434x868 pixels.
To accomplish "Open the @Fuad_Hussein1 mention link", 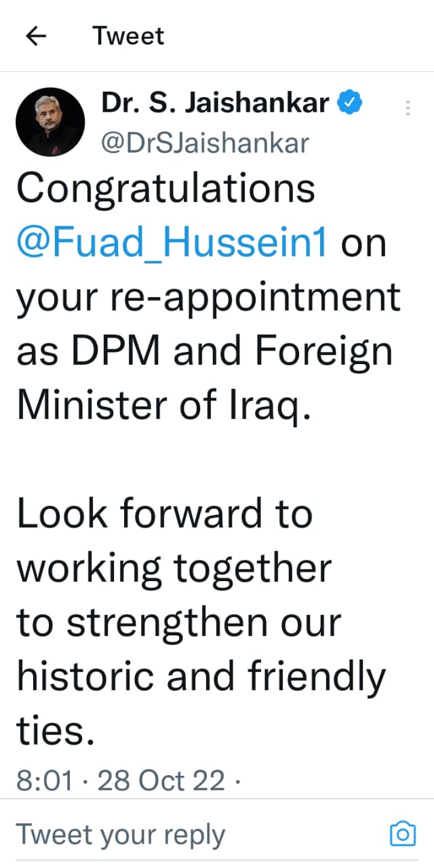I will (172, 243).
